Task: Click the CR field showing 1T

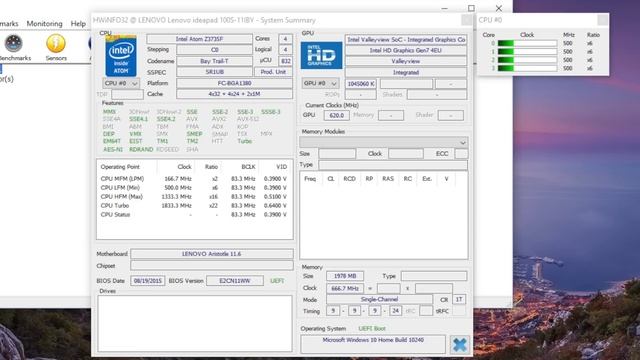Action: [x=459, y=300]
